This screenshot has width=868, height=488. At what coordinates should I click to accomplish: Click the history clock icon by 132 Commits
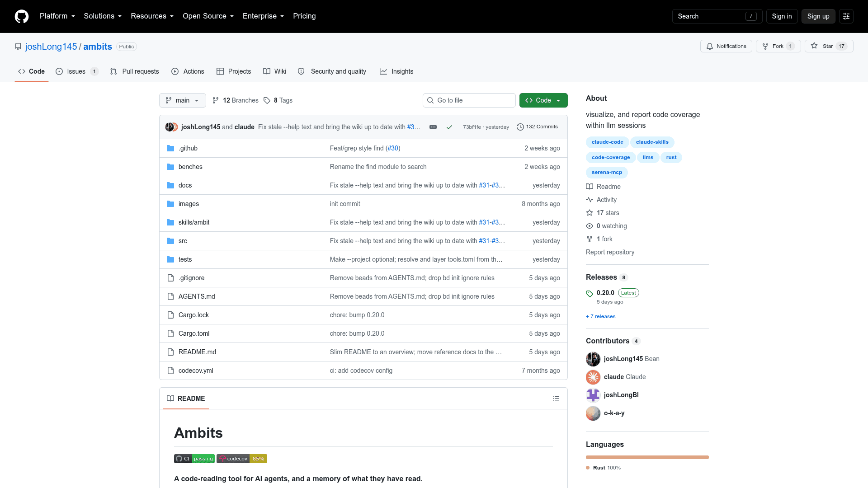[x=520, y=127]
